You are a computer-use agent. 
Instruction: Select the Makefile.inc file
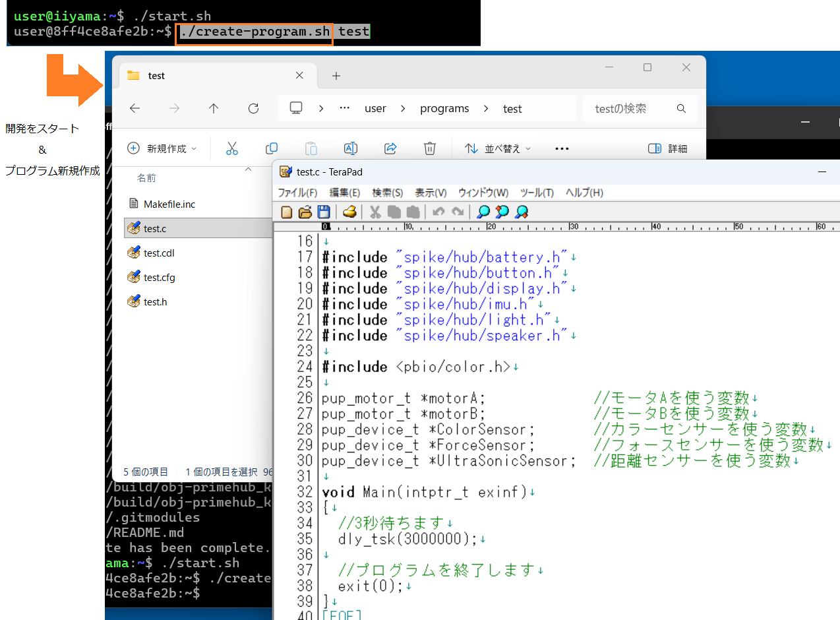point(169,204)
